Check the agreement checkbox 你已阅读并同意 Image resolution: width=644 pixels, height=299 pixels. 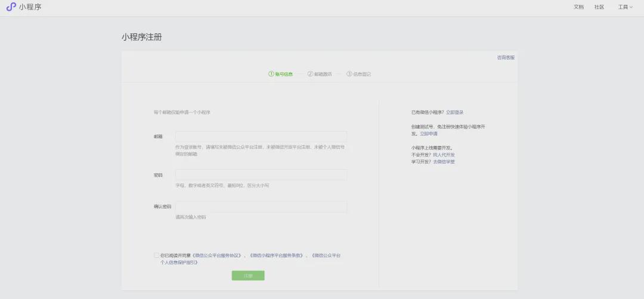tap(156, 255)
